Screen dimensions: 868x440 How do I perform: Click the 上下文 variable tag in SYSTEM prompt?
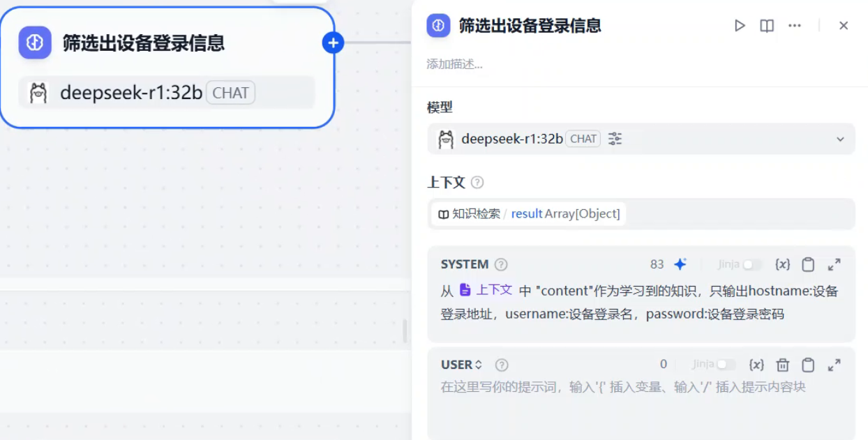click(486, 290)
